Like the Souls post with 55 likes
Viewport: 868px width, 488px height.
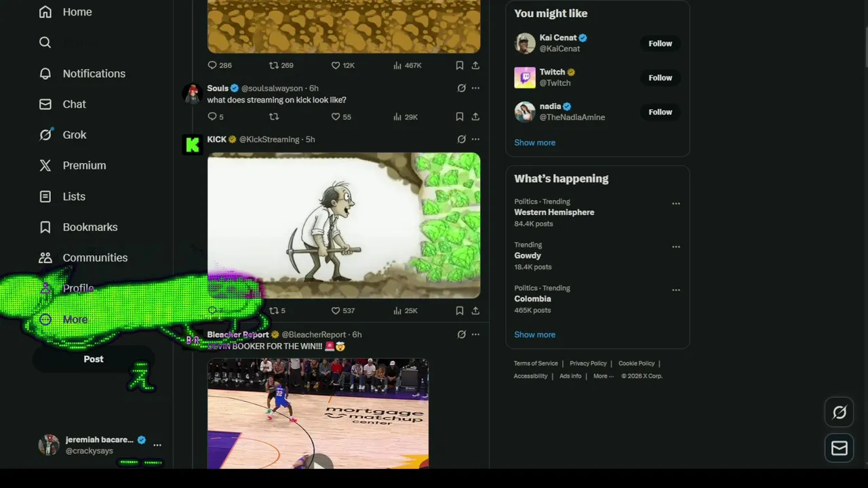pyautogui.click(x=341, y=117)
